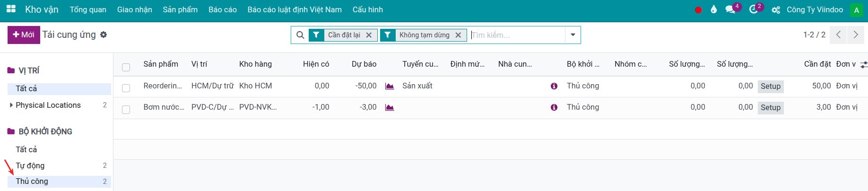Click the Kho HCM warehouse cell
This screenshot has height=191, width=868.
tap(255, 86)
